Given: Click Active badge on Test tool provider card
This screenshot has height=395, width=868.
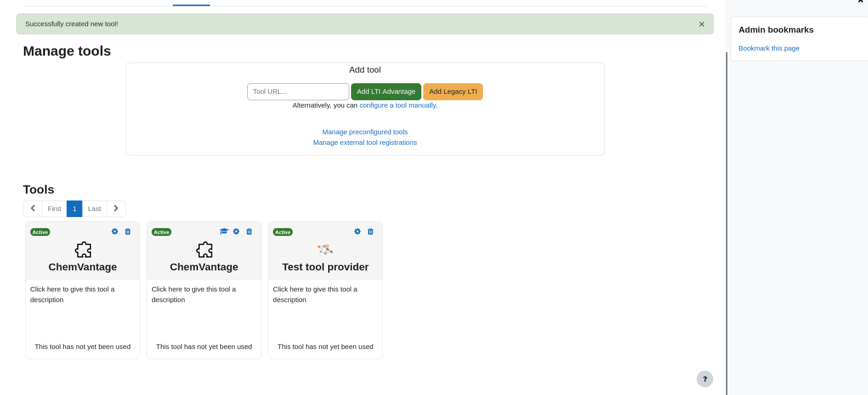Looking at the screenshot, I should point(283,232).
